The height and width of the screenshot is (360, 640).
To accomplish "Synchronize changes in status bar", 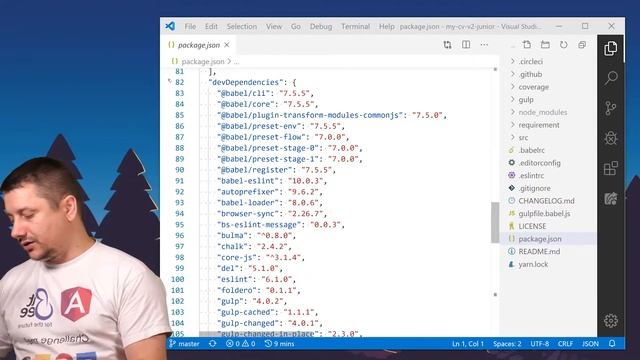I will point(212,344).
